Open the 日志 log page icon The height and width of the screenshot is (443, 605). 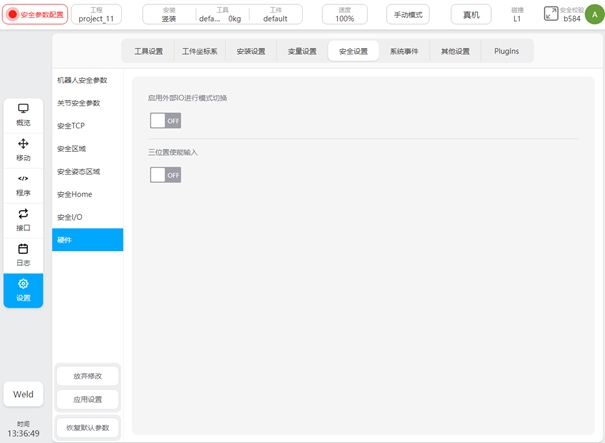23,249
